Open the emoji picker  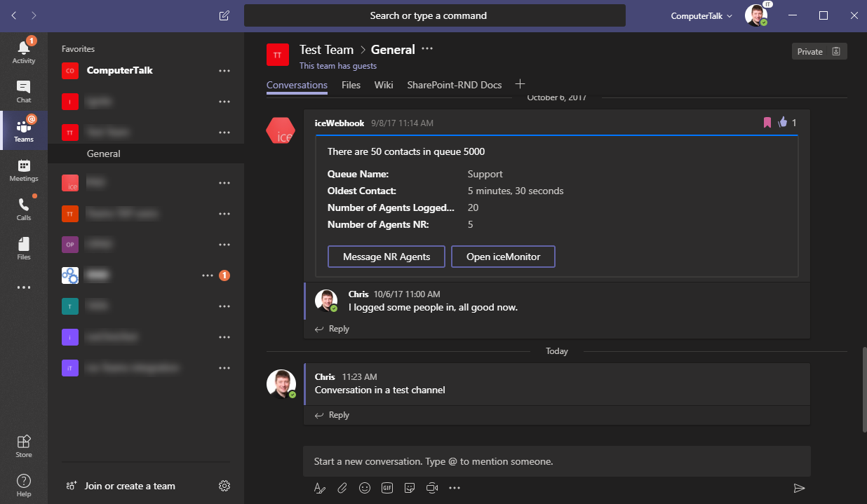coord(365,488)
